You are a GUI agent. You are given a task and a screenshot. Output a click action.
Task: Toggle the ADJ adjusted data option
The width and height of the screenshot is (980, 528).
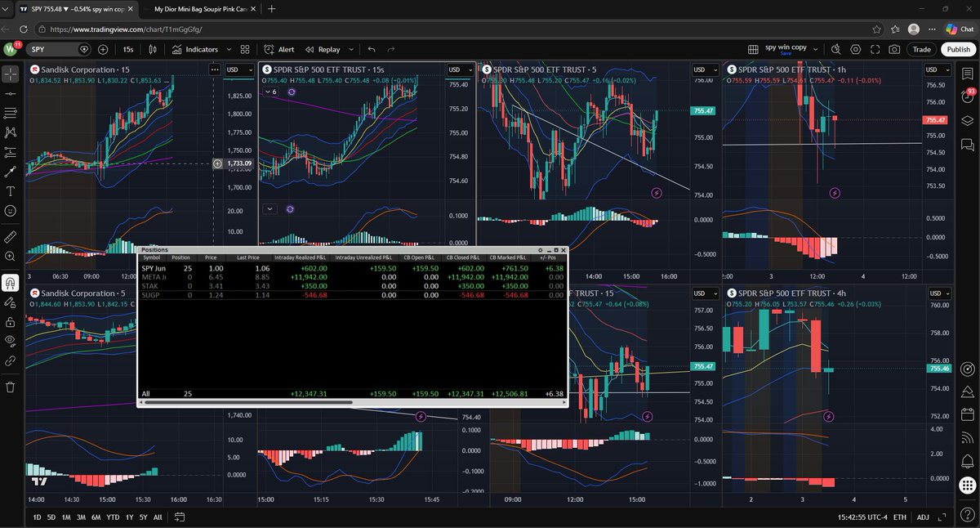pyautogui.click(x=923, y=517)
